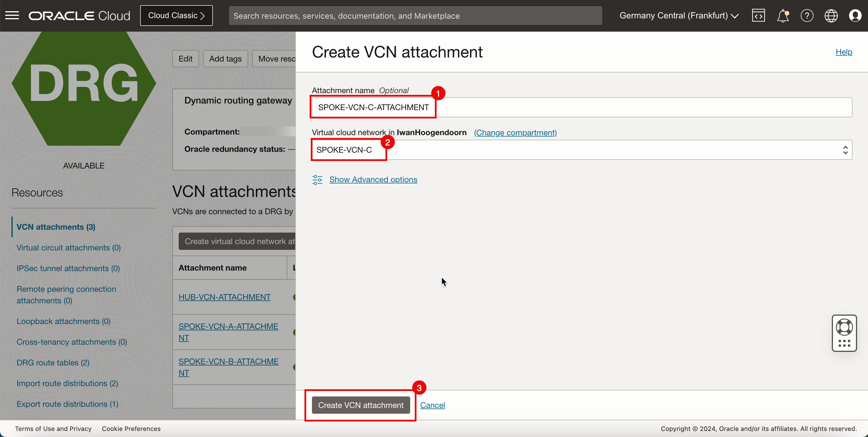Click the user profile avatar icon
Screen dimensions: 868x437
pos(855,16)
